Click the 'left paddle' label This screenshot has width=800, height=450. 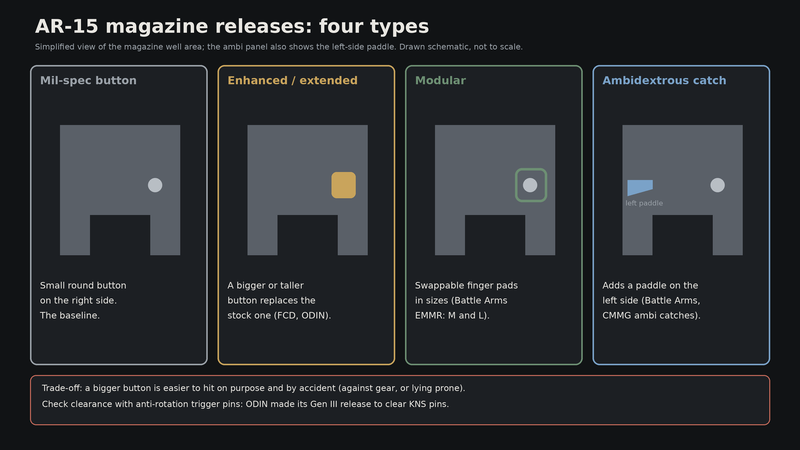(644, 203)
